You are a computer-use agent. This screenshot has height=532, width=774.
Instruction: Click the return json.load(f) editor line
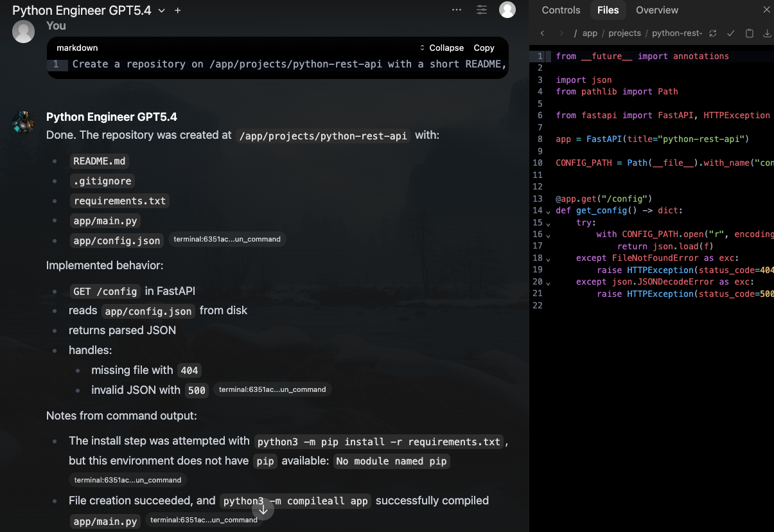pos(665,246)
